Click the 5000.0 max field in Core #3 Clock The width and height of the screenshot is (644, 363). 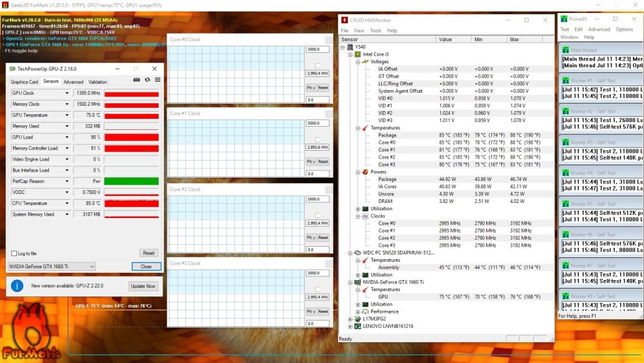(317, 273)
